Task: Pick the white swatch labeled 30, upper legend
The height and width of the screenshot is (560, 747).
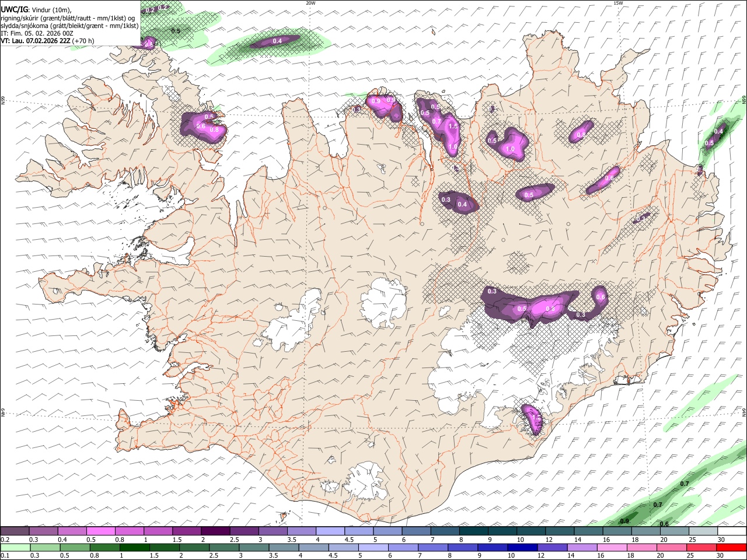Action: coord(732,531)
